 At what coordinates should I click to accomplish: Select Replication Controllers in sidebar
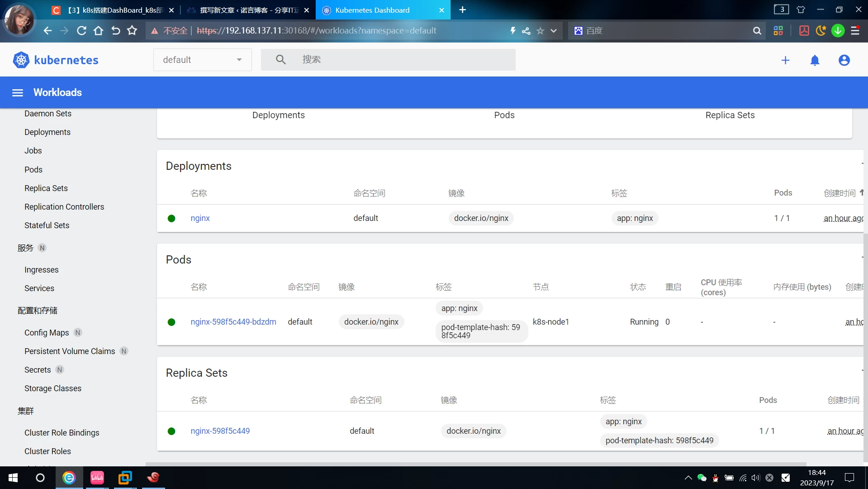click(x=64, y=207)
